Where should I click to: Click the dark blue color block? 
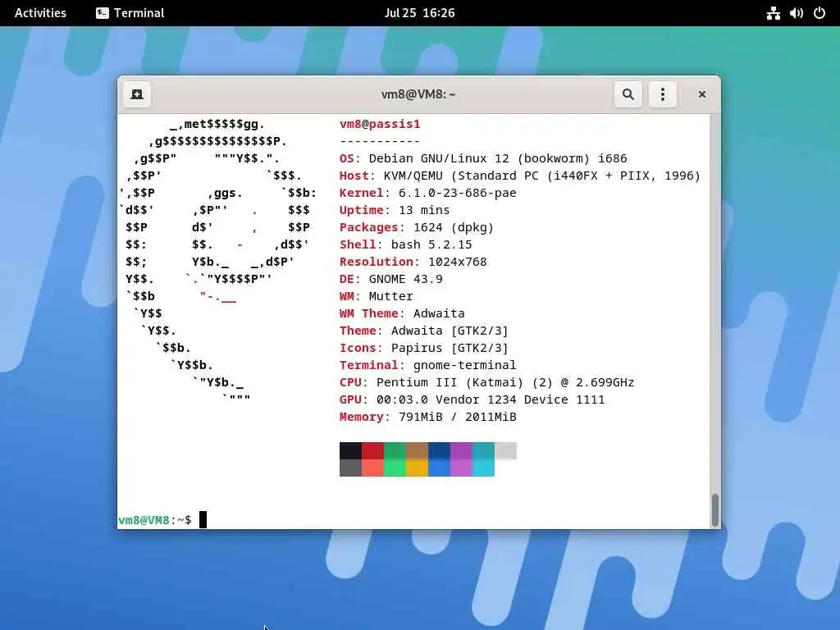coord(439,450)
